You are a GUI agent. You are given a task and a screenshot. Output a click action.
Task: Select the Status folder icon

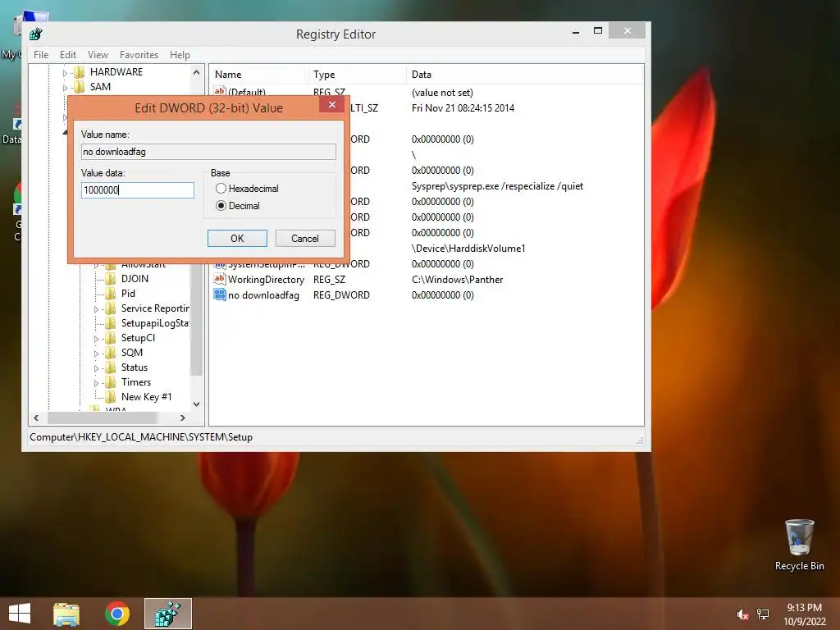point(111,367)
